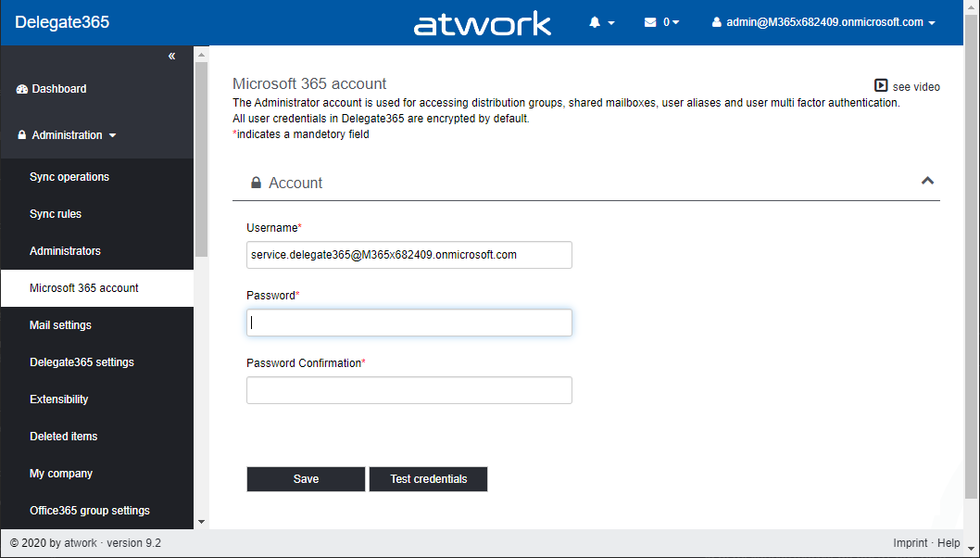The width and height of the screenshot is (980, 558).
Task: Expand the Administration menu caret
Action: point(113,135)
